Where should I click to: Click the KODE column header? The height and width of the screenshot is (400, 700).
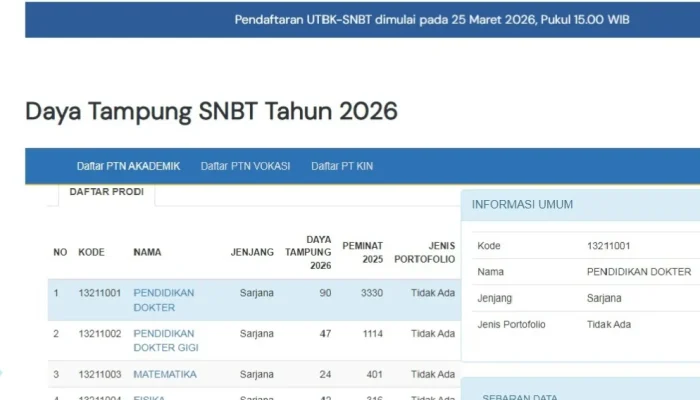(92, 252)
